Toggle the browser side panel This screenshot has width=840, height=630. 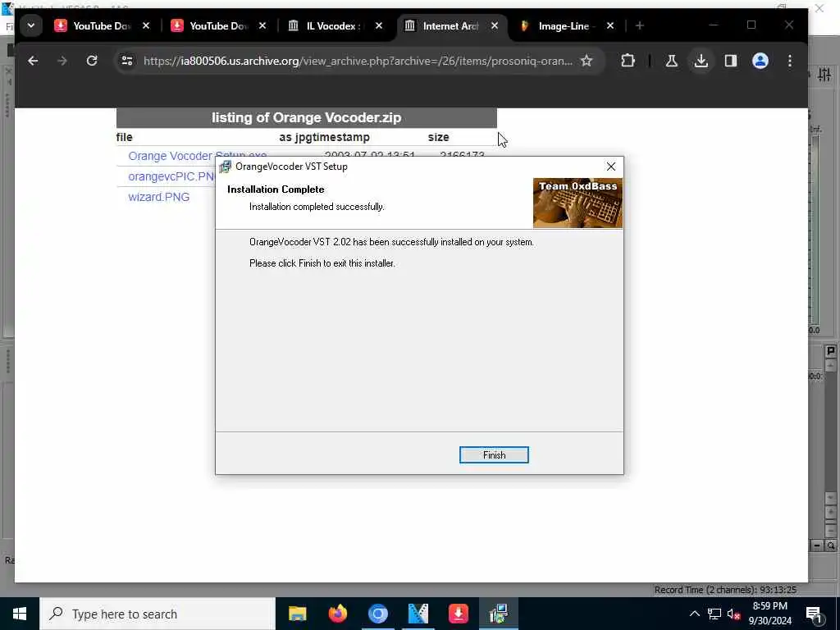click(730, 61)
